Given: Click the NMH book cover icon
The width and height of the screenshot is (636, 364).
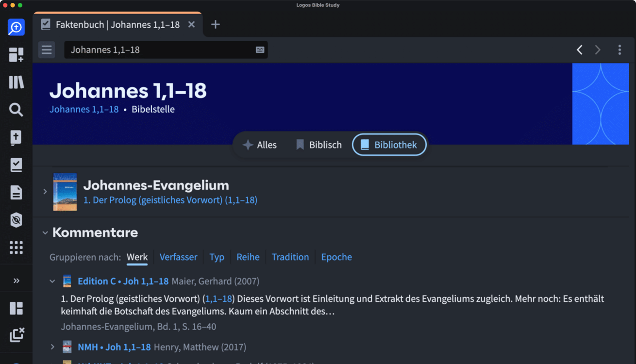Looking at the screenshot, I should (67, 347).
